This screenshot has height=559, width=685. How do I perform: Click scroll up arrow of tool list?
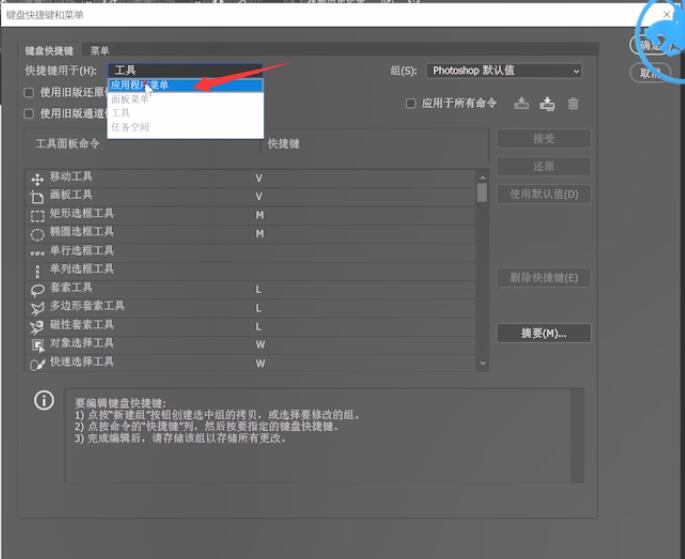point(482,178)
